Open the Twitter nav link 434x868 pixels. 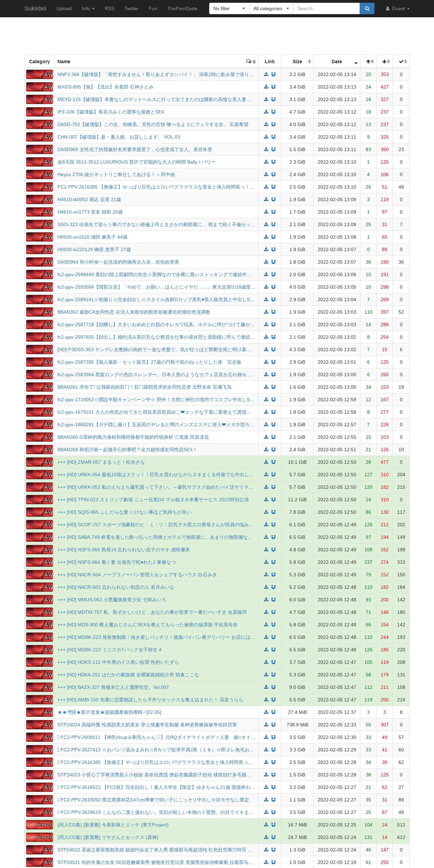click(131, 8)
